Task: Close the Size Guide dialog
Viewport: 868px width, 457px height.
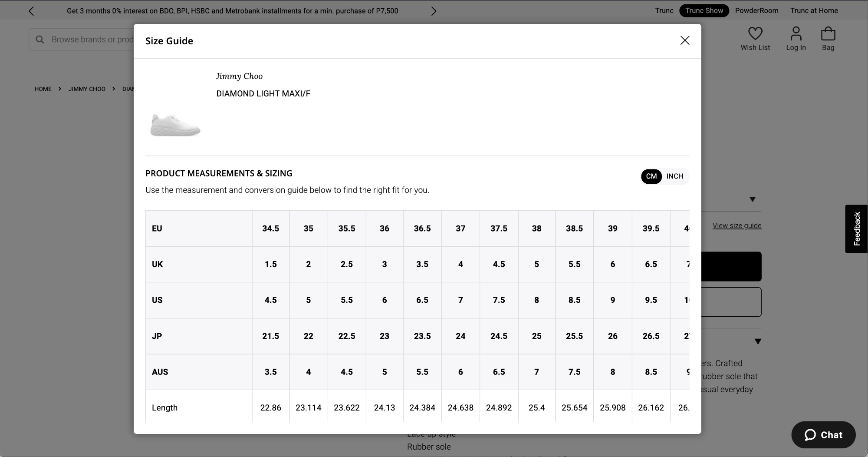Action: coord(685,40)
